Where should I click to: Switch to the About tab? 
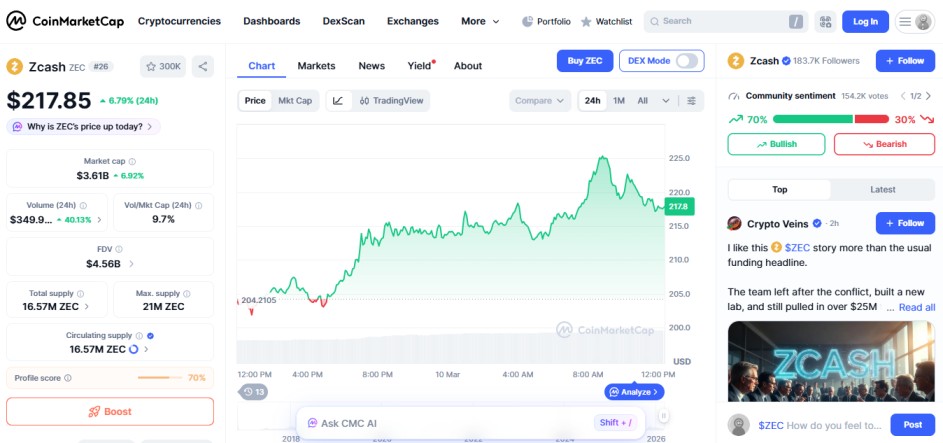coord(468,66)
